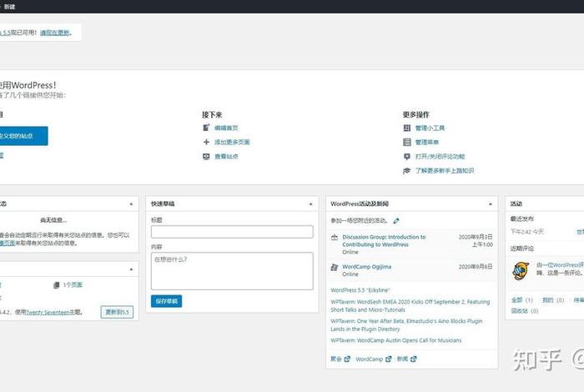584x392 pixels.
Task: Open the Discussion Group: Introduction to Contributing event
Action: click(384, 241)
